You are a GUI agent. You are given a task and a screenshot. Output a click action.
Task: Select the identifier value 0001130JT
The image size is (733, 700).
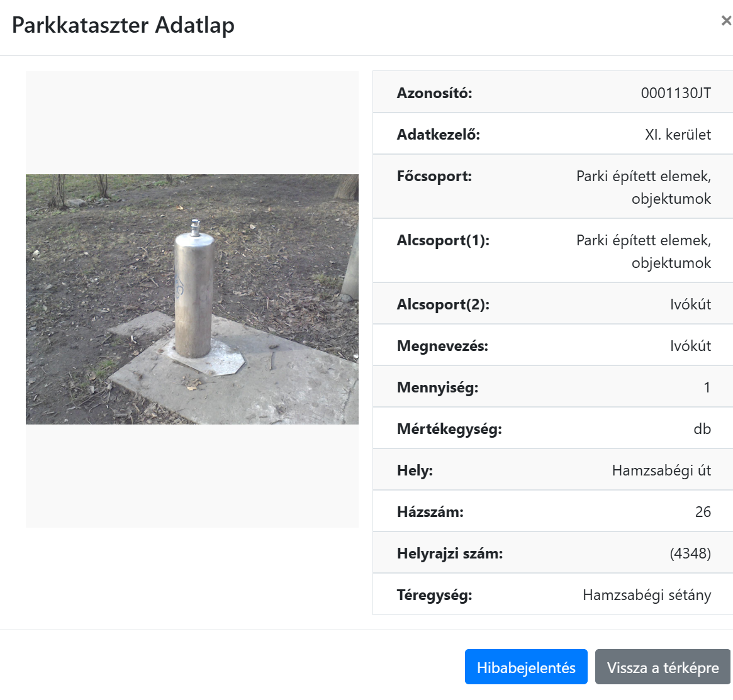(675, 93)
